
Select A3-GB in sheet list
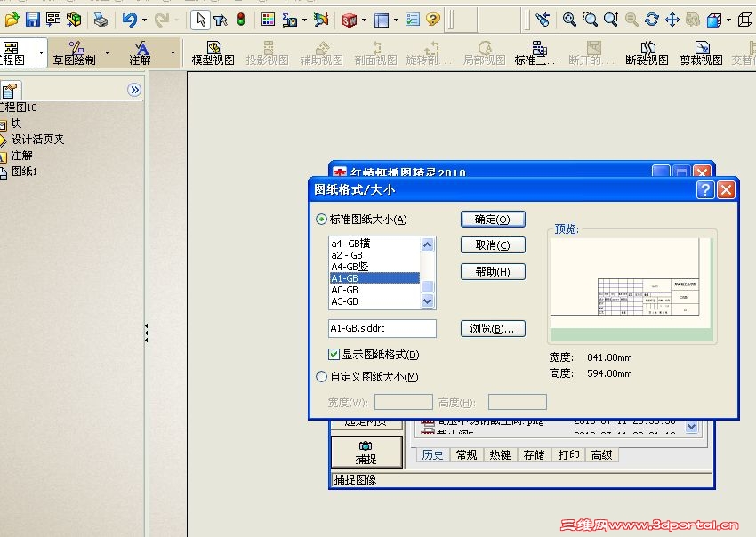point(374,301)
